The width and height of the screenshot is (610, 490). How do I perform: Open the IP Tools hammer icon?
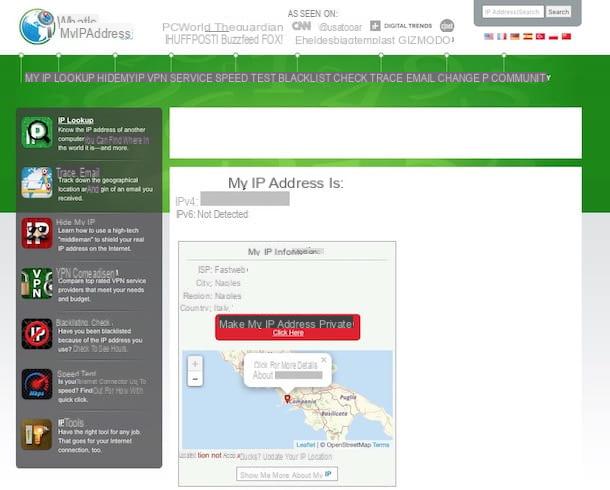[x=37, y=434]
